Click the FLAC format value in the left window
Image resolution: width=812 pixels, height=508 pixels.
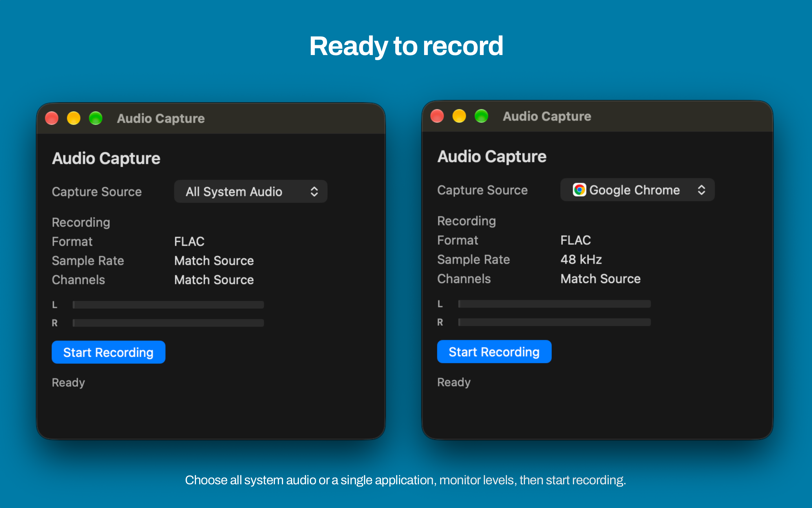pos(189,242)
